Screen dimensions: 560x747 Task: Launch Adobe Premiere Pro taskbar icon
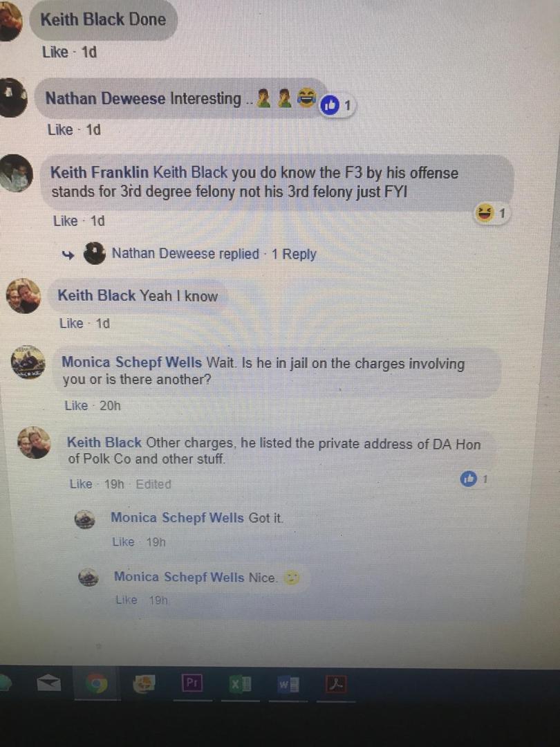coord(192,683)
